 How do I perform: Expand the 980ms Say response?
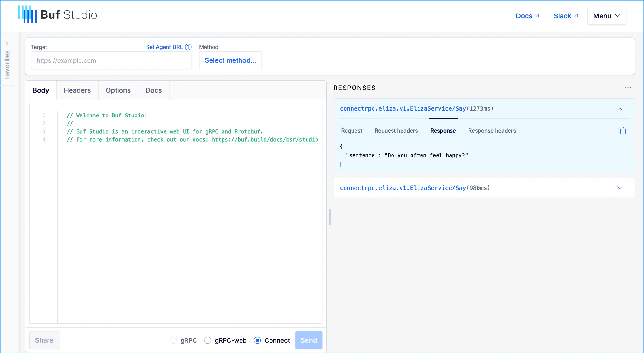pos(620,188)
